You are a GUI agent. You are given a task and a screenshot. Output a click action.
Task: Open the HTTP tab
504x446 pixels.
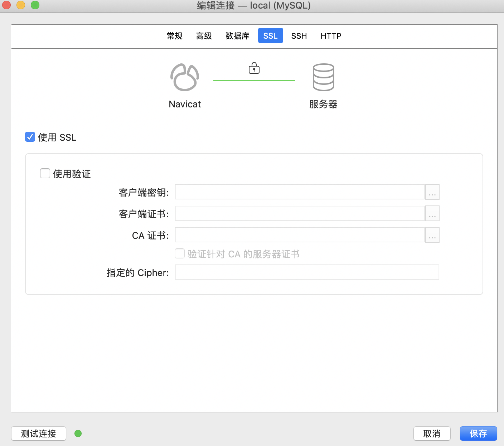pyautogui.click(x=331, y=36)
